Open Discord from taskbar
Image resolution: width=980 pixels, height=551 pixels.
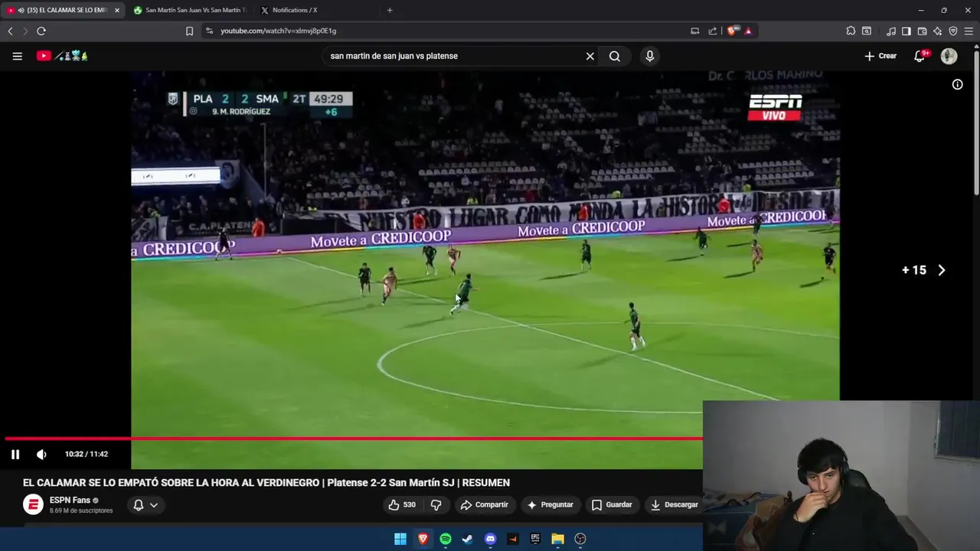[x=491, y=539]
